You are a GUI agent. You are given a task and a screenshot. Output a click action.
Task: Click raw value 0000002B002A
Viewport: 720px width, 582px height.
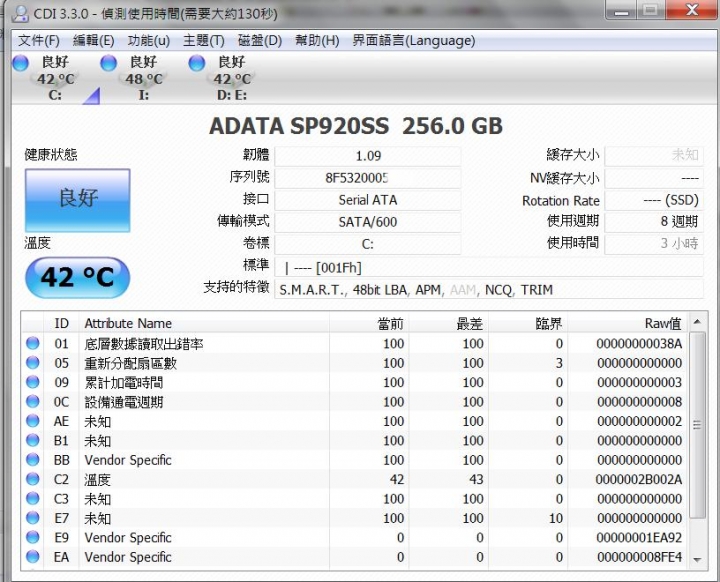pyautogui.click(x=639, y=480)
